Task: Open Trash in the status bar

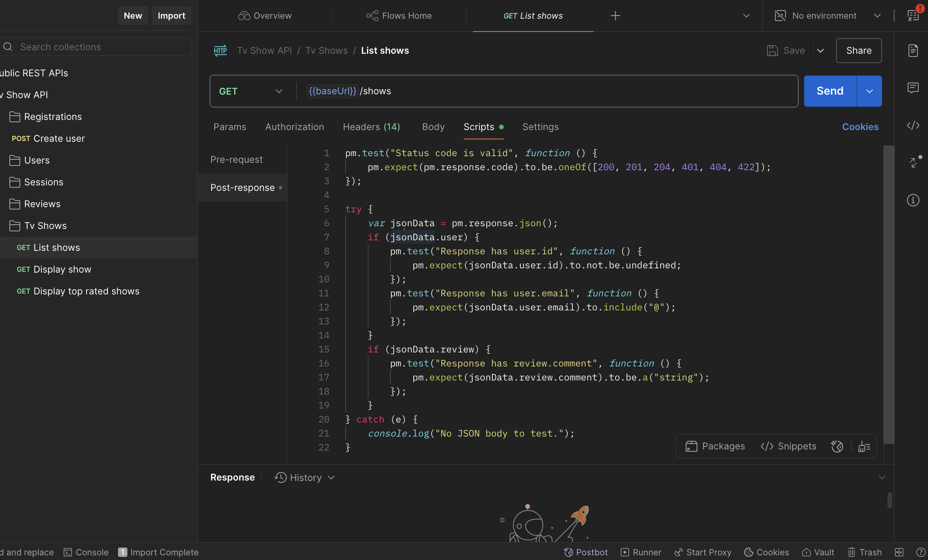Action: click(864, 552)
